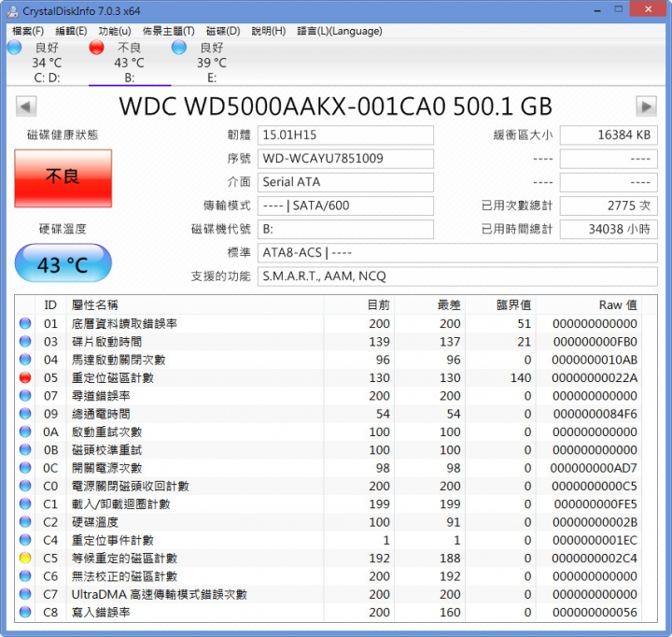672x637 pixels.
Task: Click status icon of attribute 0A 啟動重試次數
Action: (x=25, y=432)
